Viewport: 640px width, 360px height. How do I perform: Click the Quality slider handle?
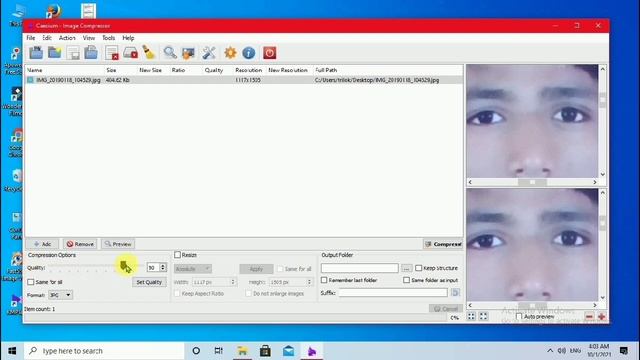pos(124,266)
